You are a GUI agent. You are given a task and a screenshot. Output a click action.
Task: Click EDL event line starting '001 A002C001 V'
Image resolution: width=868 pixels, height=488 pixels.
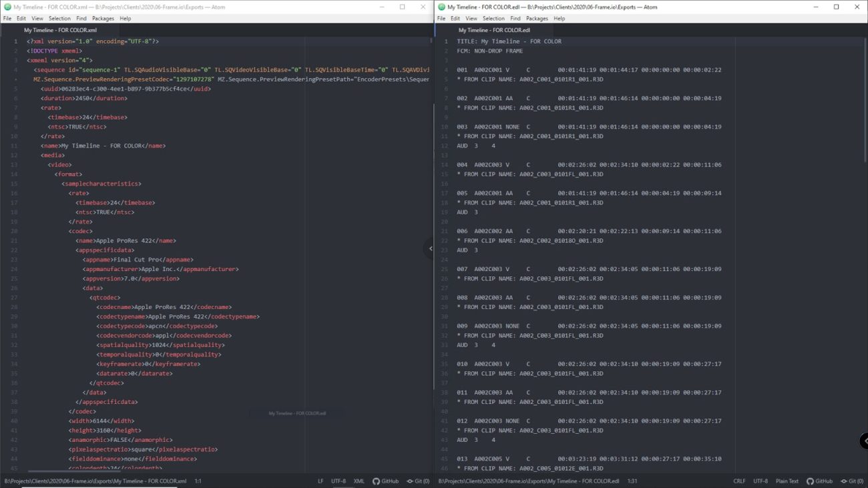(x=589, y=69)
